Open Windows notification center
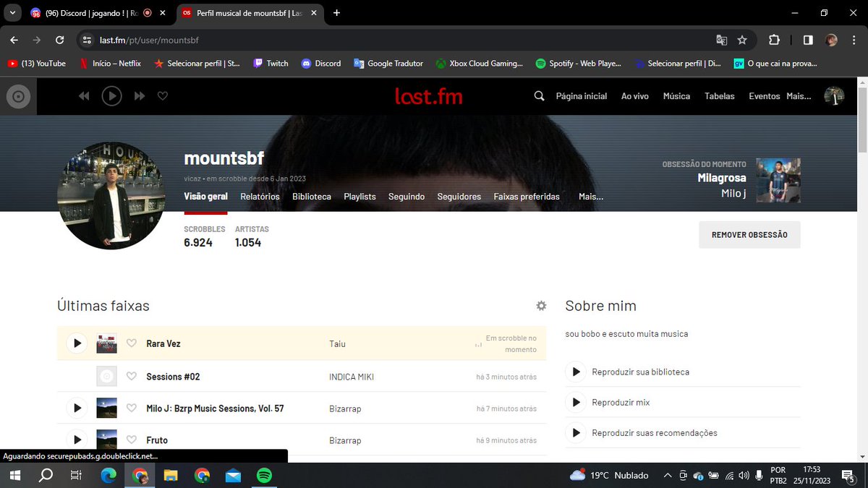 848,475
